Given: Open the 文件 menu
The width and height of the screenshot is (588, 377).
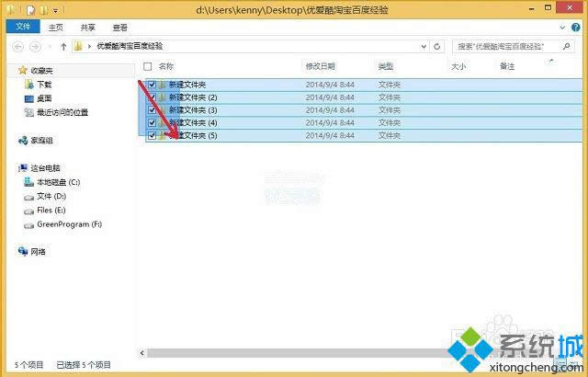Looking at the screenshot, I should tap(20, 29).
